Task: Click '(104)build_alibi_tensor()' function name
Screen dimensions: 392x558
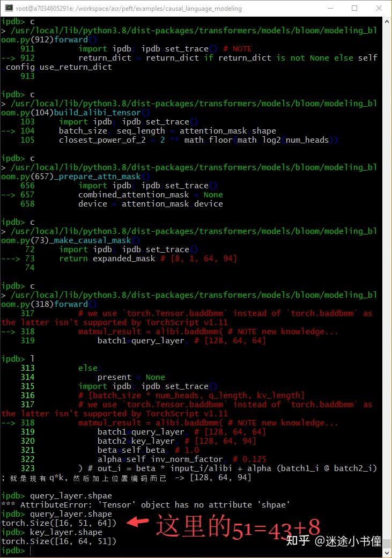Action: pyautogui.click(x=90, y=113)
